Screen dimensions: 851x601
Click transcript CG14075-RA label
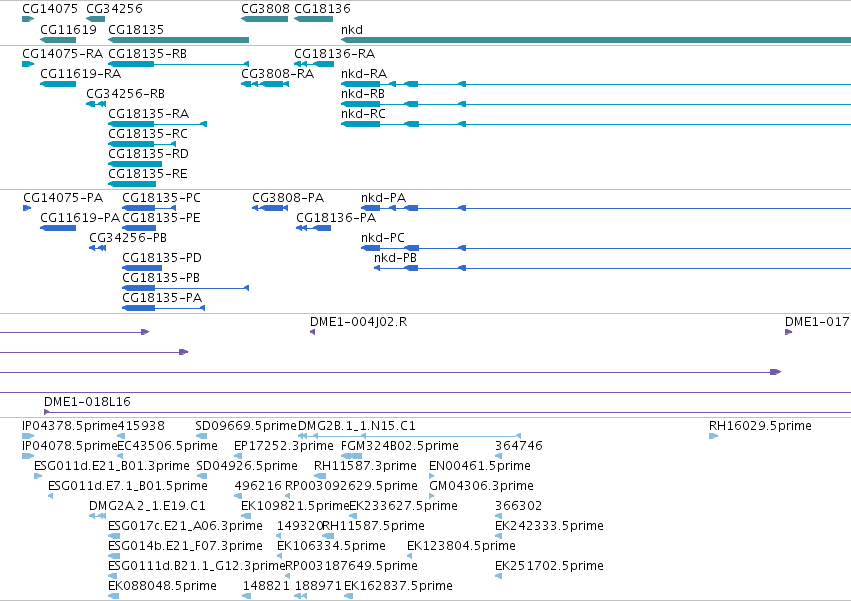(62, 54)
